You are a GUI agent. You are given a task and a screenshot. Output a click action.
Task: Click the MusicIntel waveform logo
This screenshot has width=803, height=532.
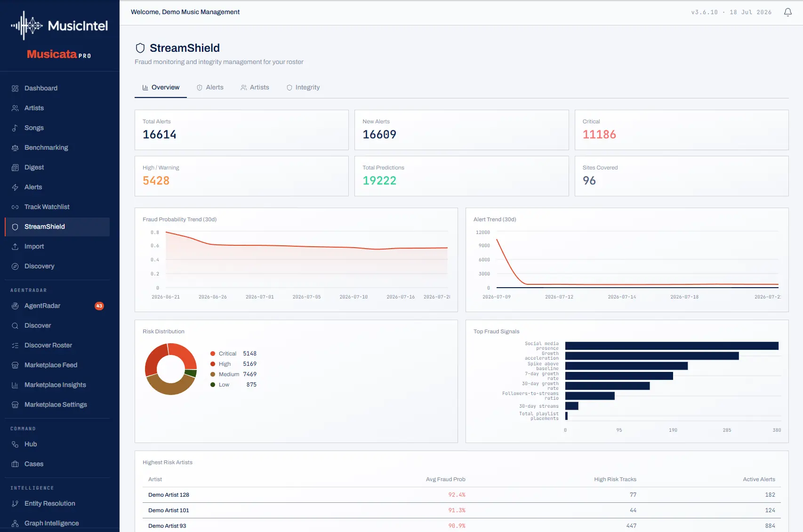27,25
